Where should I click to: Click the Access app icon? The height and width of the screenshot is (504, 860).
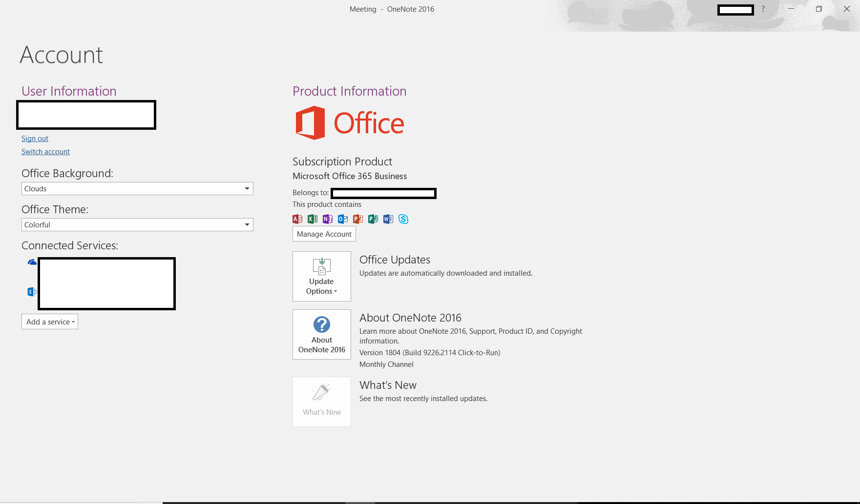coord(297,219)
